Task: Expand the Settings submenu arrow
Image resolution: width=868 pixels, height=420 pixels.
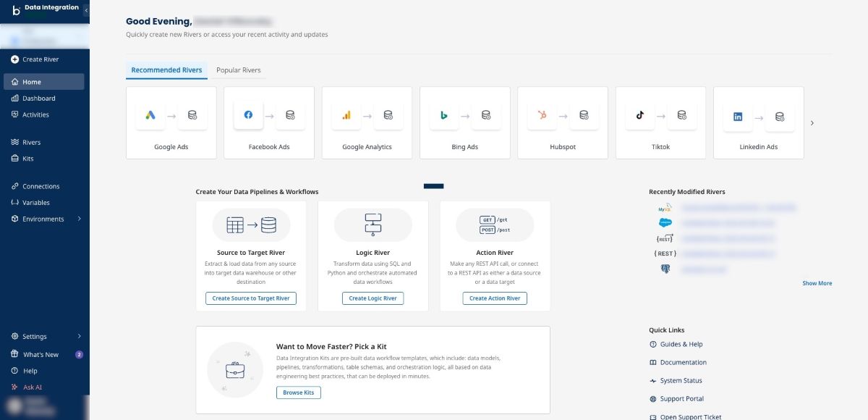Action: pos(80,336)
